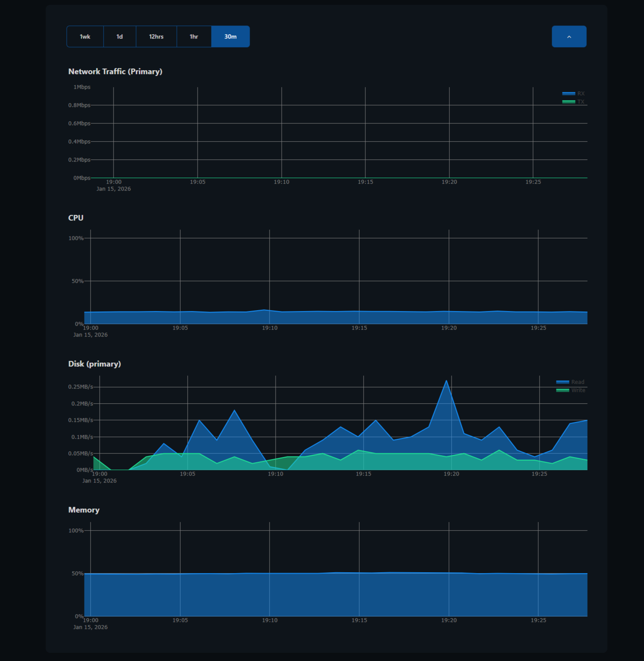Click the disk read peak before 19:10

(234, 411)
